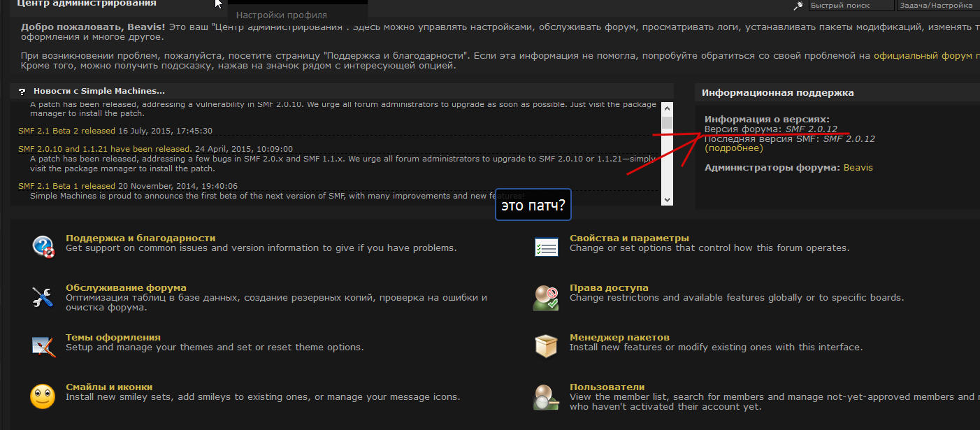Open Members section via the magnifier user icon

[x=546, y=396]
